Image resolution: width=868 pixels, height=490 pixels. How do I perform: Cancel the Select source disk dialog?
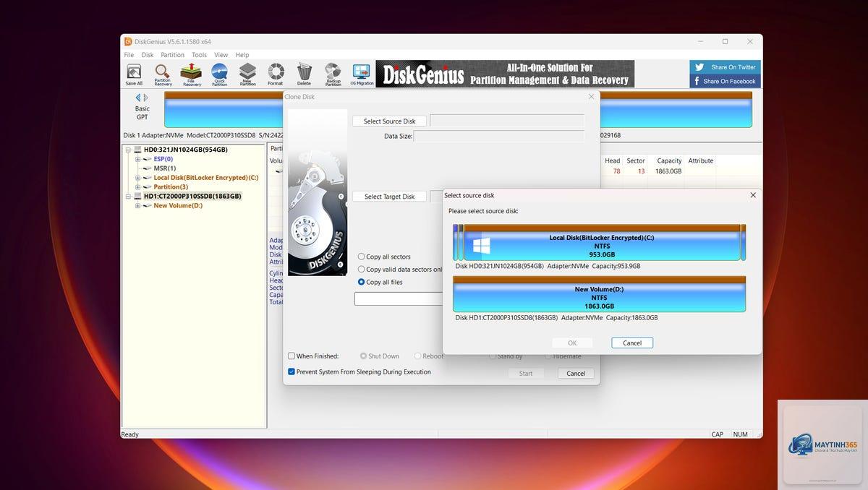tap(632, 343)
